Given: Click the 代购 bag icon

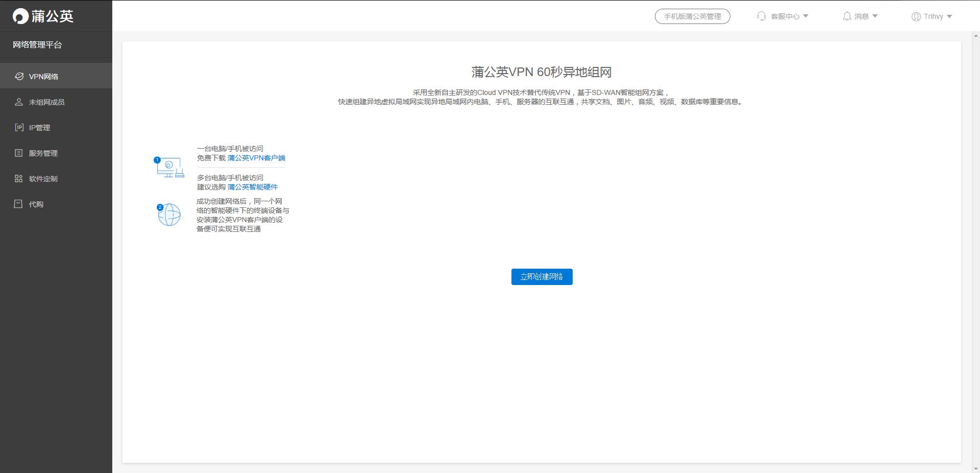Looking at the screenshot, I should tap(18, 204).
